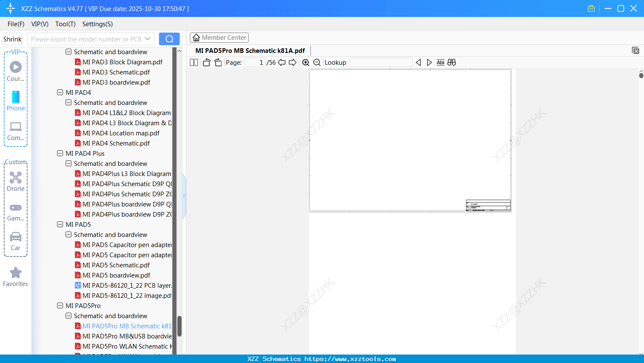Select the Game console sidebar category
Viewport: 644px width, 363px height.
[16, 212]
